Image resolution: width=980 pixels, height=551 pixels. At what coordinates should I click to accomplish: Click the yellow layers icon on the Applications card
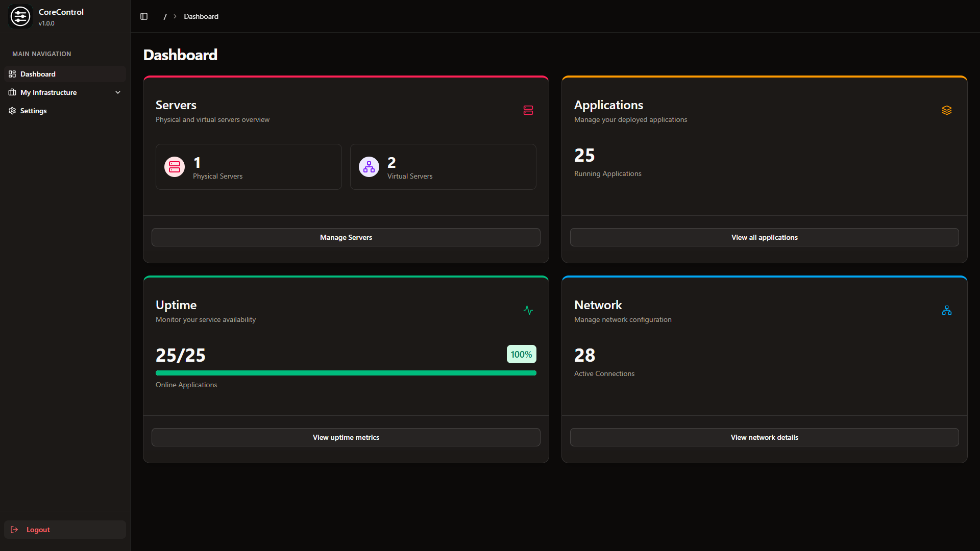coord(947,110)
